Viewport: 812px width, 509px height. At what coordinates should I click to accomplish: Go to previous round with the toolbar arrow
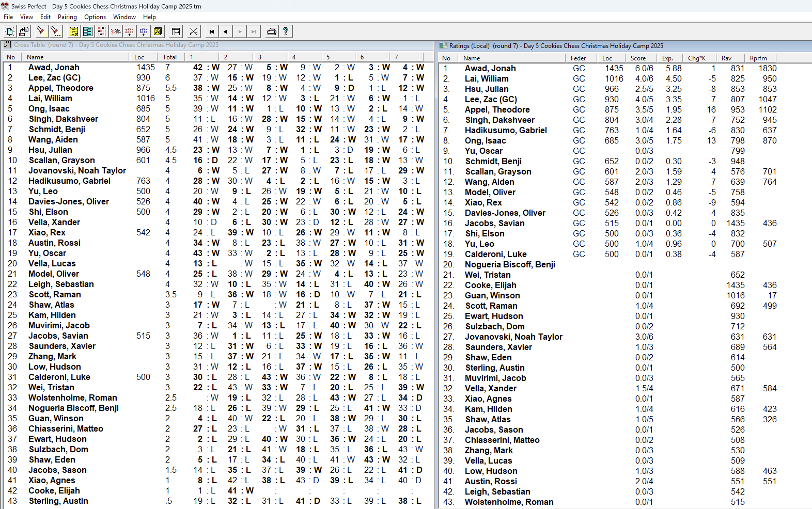(226, 31)
